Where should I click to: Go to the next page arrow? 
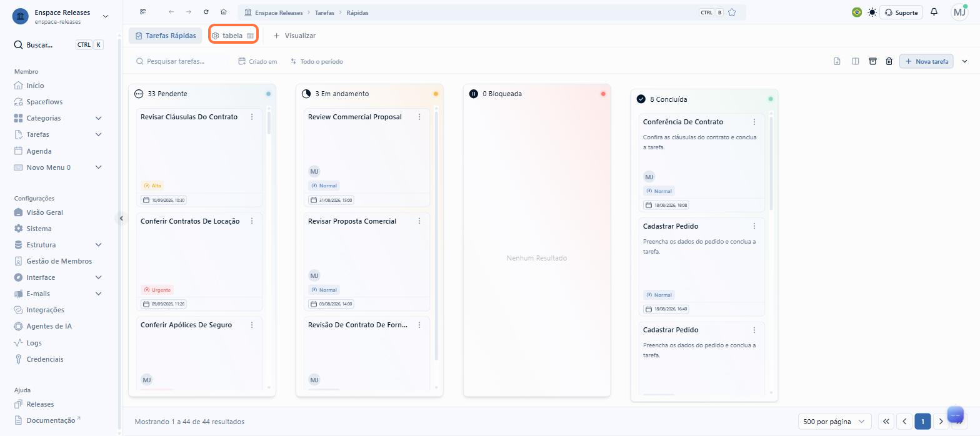pos(941,422)
